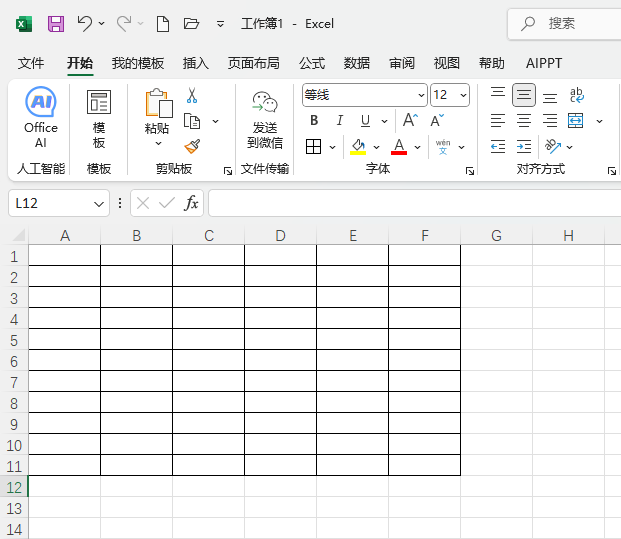This screenshot has width=621, height=539.
Task: Click the text orientation icon
Action: [x=552, y=146]
